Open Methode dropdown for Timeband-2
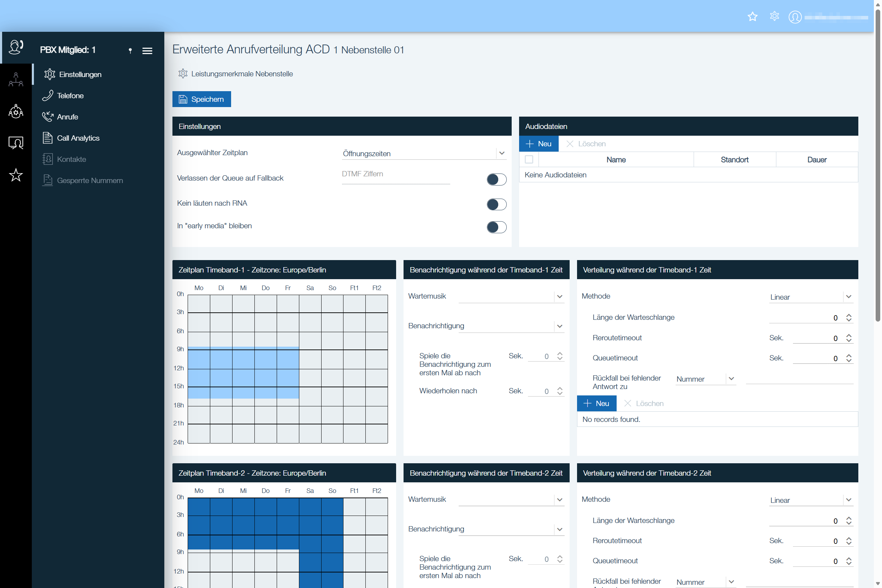 click(x=811, y=500)
